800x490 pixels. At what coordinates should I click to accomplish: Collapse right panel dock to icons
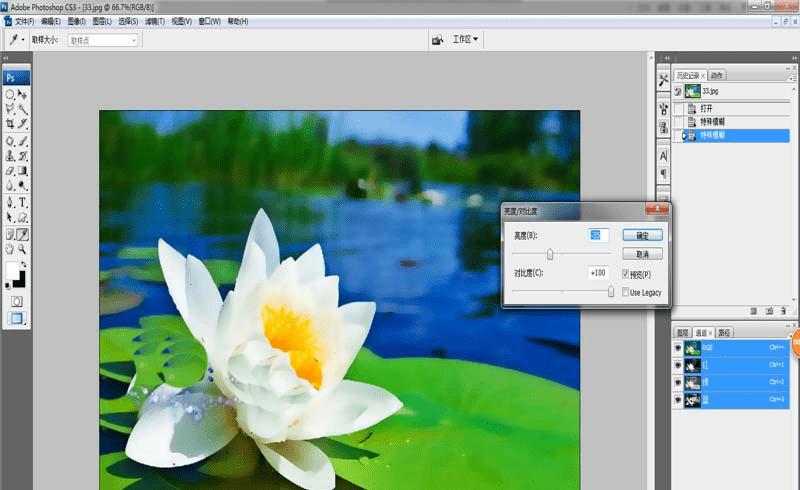point(795,58)
